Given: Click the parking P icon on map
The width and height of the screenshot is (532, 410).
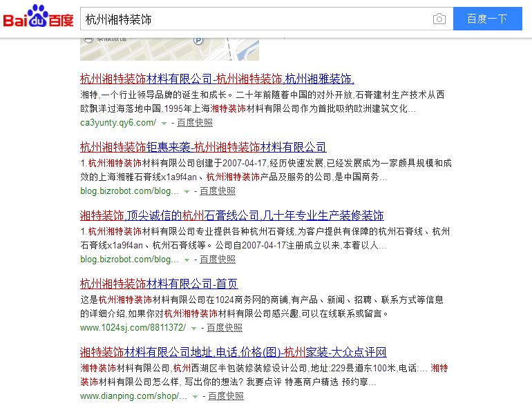Looking at the screenshot, I should tap(198, 41).
